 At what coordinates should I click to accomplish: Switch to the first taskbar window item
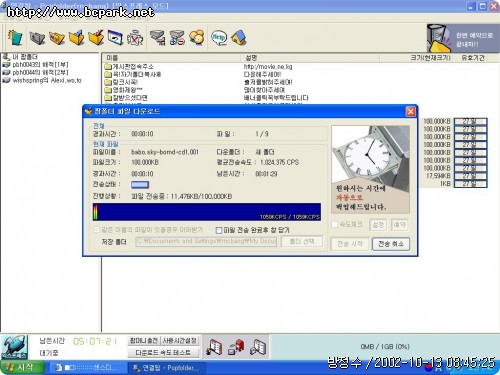coord(87,368)
